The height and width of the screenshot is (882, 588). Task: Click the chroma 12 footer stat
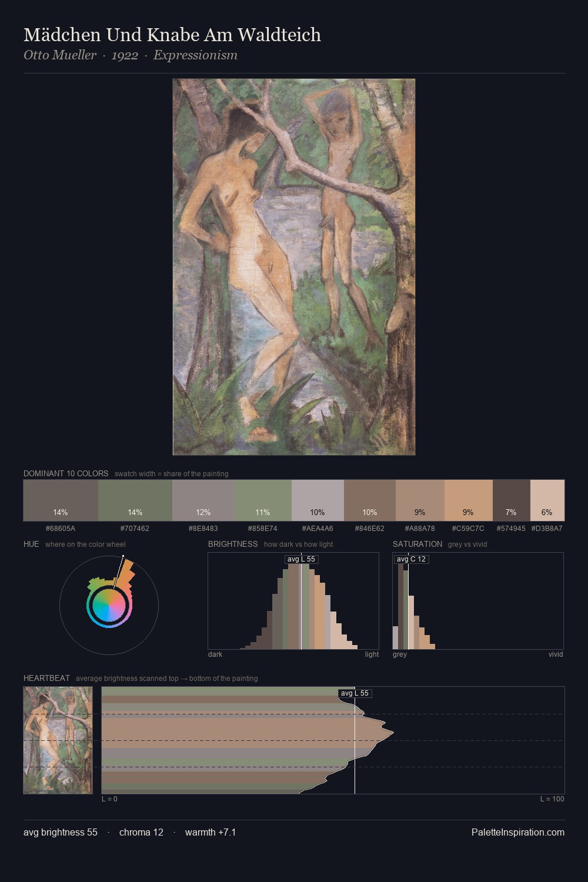[x=141, y=832]
